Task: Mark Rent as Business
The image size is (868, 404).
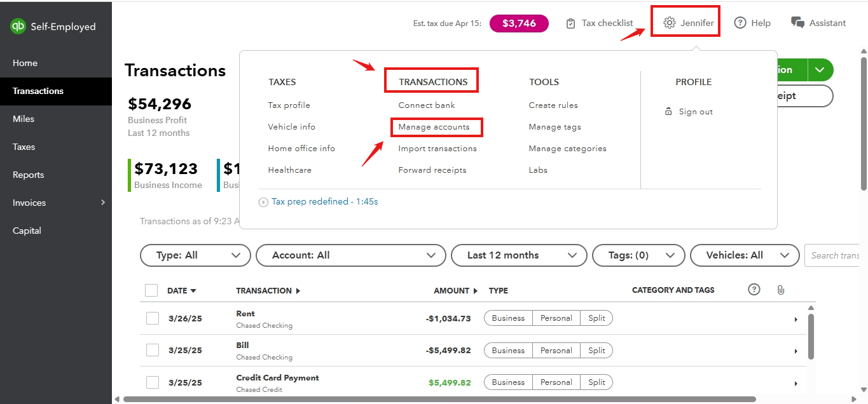Action: [508, 318]
